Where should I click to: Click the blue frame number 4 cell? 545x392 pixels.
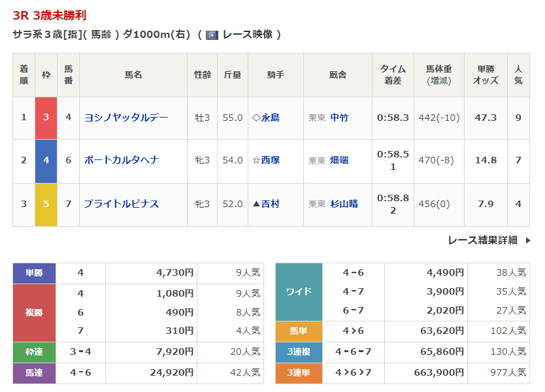click(46, 160)
